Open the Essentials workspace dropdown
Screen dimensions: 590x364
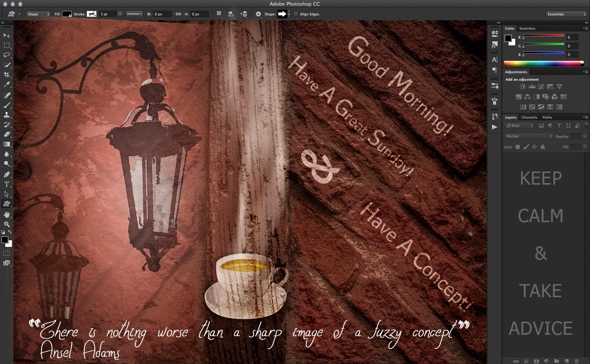pyautogui.click(x=566, y=14)
